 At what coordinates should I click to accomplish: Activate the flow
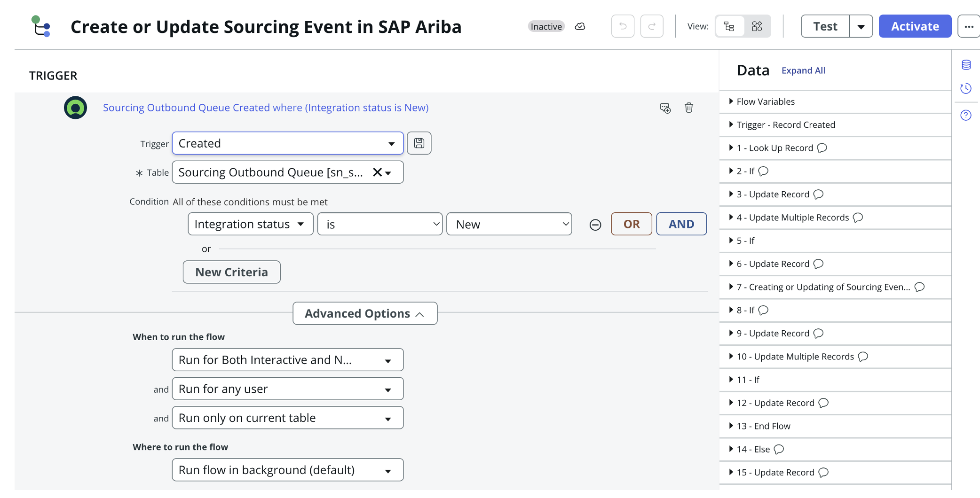click(x=915, y=26)
